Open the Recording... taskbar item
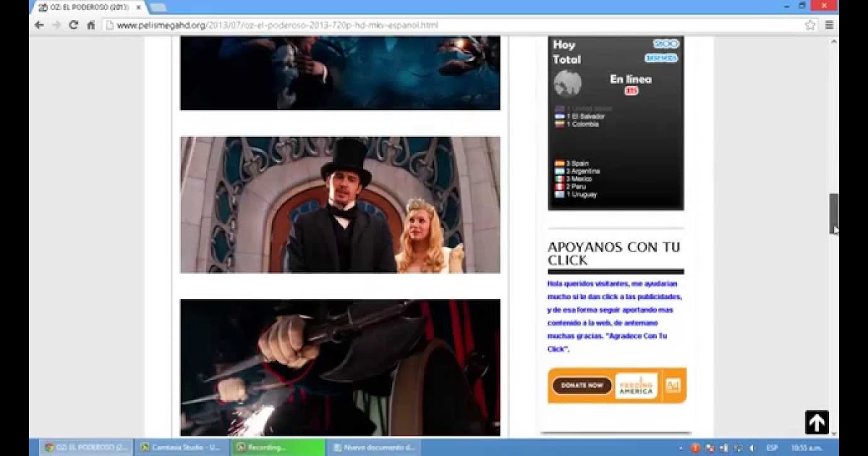This screenshot has height=456, width=868. pyautogui.click(x=278, y=447)
